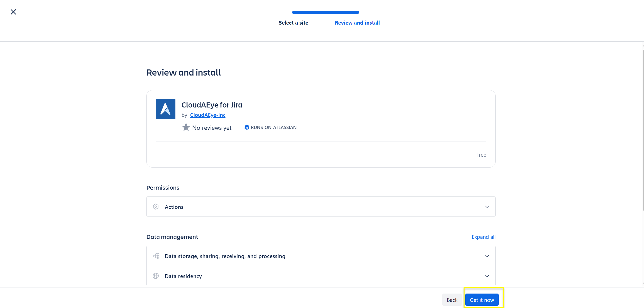Screen dimensions: 644x308
Task: Click the Actions row label
Action: [174, 207]
